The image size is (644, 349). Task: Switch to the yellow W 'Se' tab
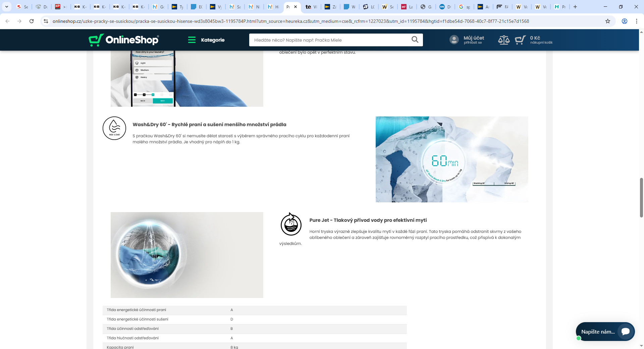point(388,7)
